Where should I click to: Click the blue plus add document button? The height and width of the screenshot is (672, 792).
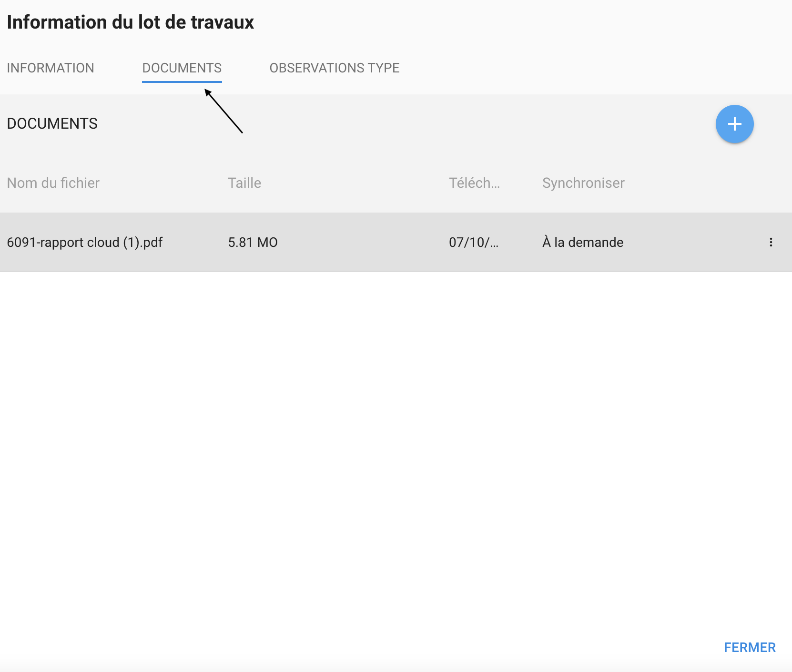[734, 124]
